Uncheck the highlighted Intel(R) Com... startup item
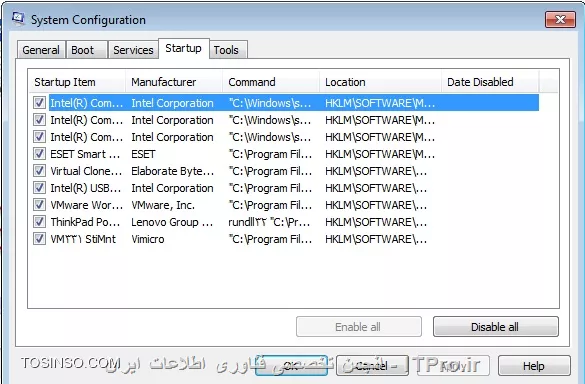 click(x=39, y=103)
